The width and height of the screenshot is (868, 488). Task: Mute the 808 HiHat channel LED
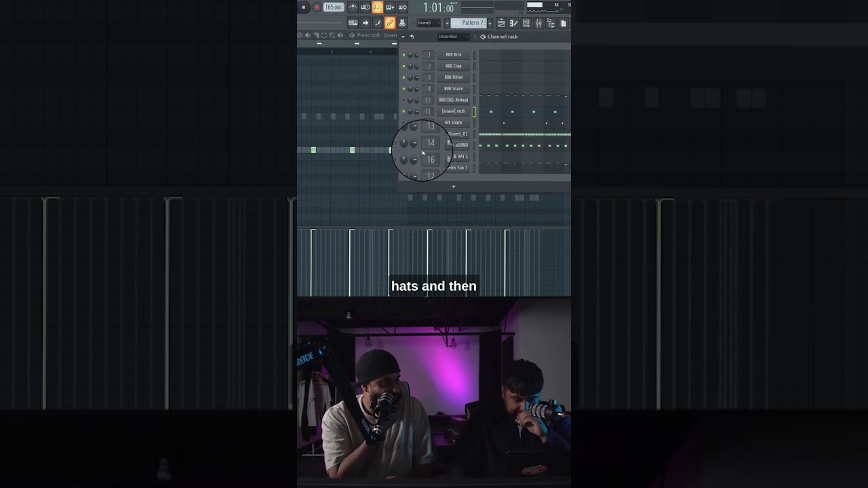pos(403,77)
